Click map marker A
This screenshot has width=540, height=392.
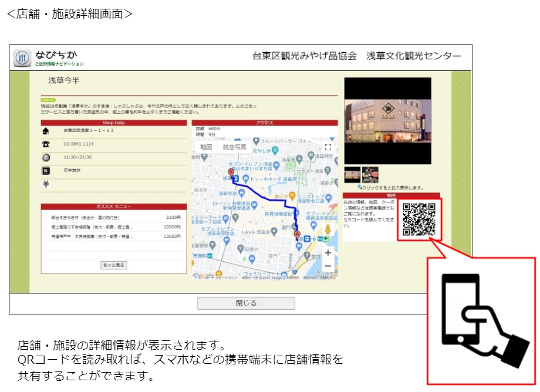(x=297, y=235)
